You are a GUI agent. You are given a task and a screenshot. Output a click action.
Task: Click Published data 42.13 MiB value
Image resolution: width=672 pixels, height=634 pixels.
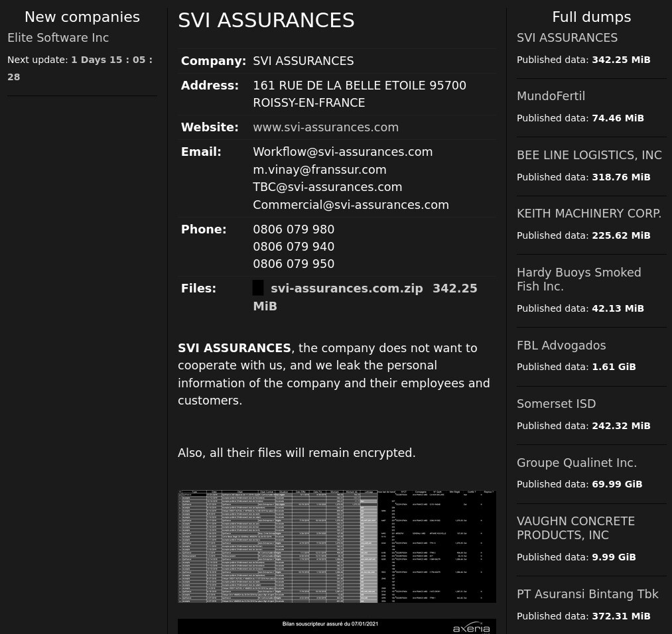618,308
